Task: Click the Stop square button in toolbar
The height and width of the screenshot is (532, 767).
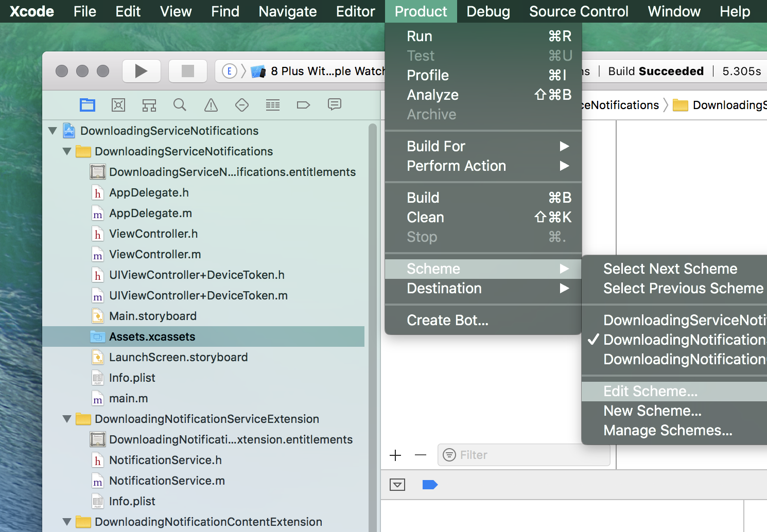Action: (x=188, y=71)
